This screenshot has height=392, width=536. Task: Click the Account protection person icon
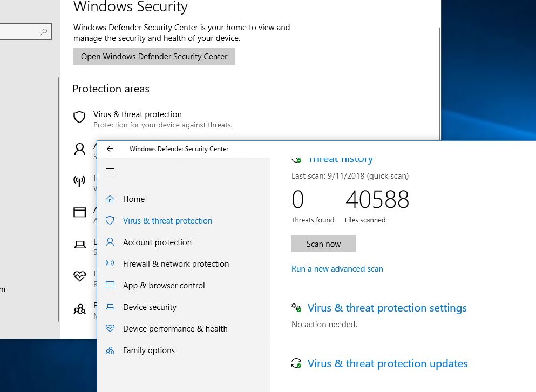[x=110, y=242]
